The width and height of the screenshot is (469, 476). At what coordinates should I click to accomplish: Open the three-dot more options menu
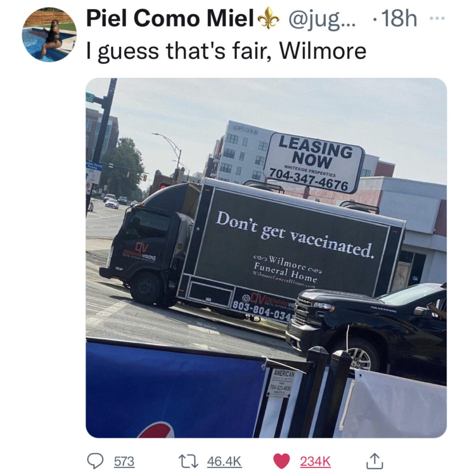(437, 19)
